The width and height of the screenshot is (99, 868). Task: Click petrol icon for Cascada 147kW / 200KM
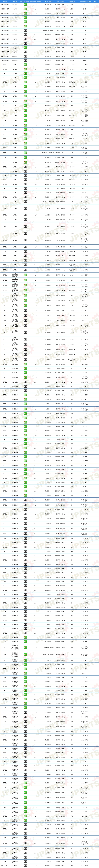point(25,377)
